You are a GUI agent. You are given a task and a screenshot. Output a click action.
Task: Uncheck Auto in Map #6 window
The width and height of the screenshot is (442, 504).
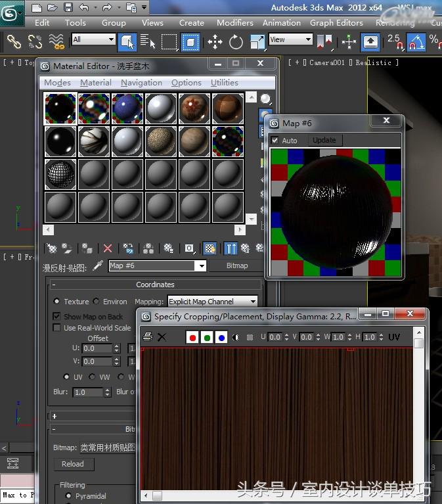tap(275, 140)
